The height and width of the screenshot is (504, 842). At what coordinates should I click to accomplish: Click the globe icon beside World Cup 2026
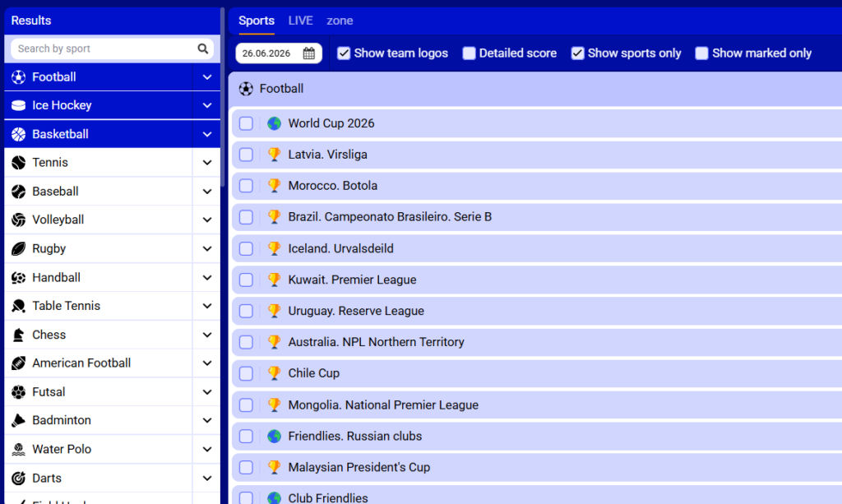point(275,123)
